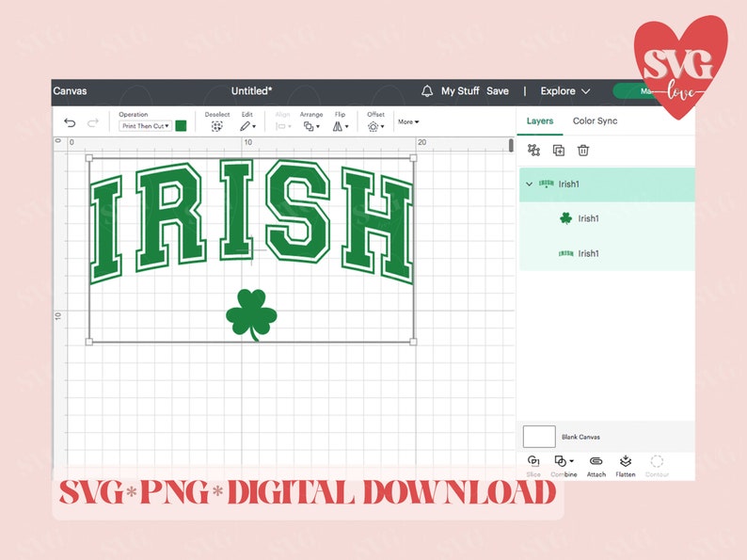Go to My Stuff
This screenshot has height=560, width=747.
coord(460,91)
